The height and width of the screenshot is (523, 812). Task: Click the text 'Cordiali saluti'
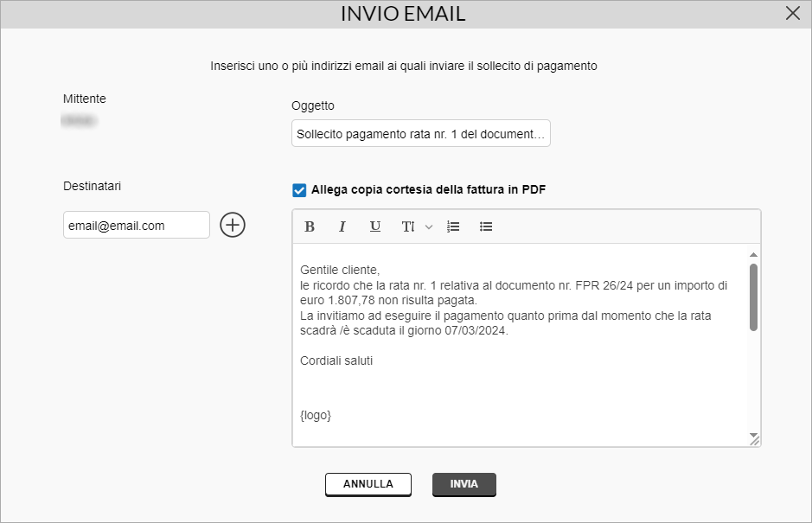[336, 360]
